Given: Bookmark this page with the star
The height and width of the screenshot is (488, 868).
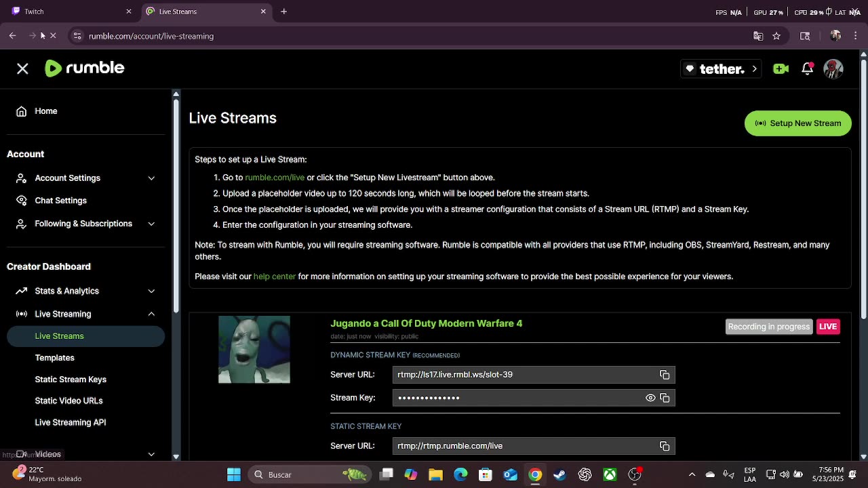Looking at the screenshot, I should coord(776,36).
